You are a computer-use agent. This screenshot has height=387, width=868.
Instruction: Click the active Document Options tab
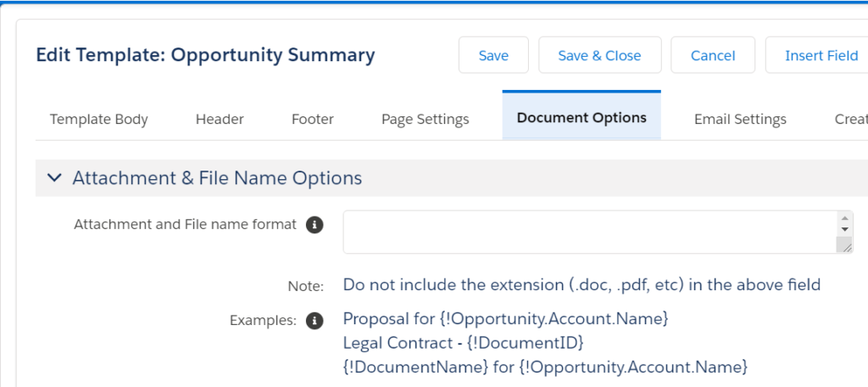pyautogui.click(x=581, y=118)
